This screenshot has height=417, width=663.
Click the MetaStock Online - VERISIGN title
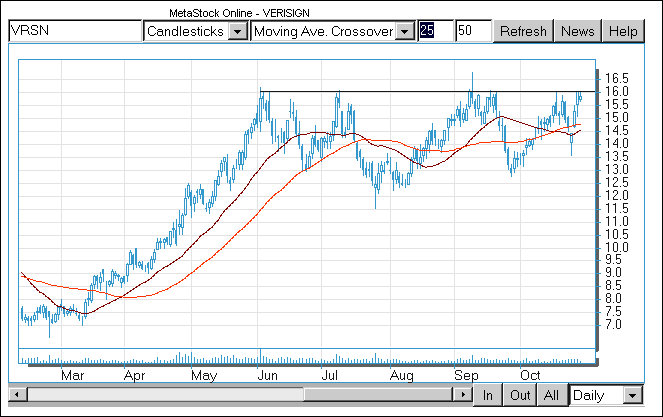tap(239, 13)
